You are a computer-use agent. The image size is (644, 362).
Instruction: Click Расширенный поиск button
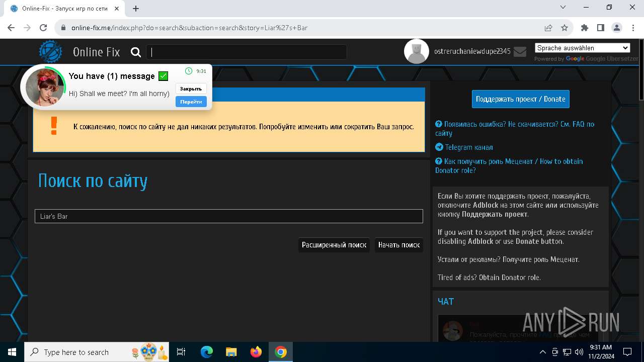(x=334, y=245)
